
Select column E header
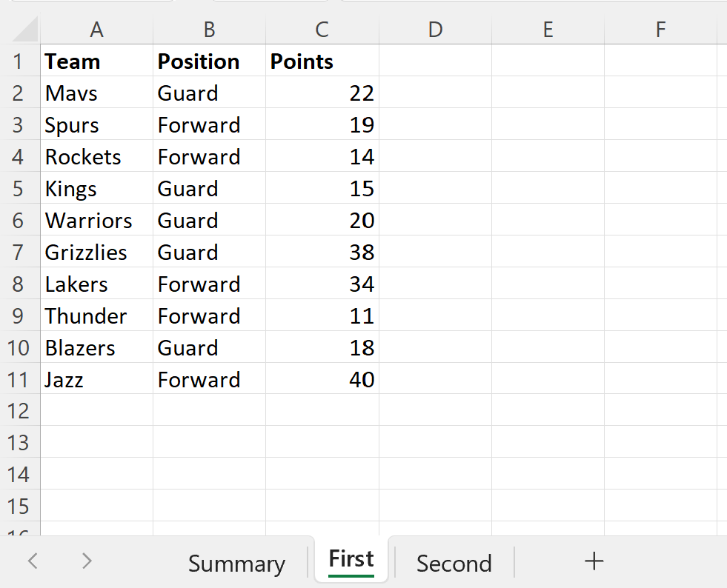click(x=548, y=30)
